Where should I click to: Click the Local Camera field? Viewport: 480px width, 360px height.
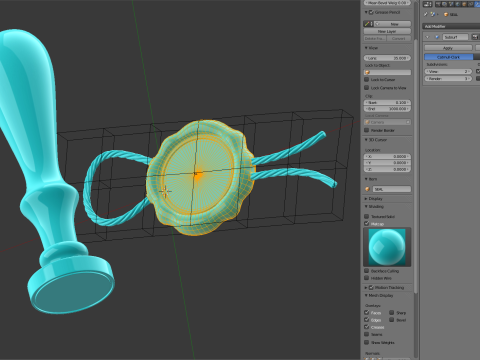(x=387, y=122)
